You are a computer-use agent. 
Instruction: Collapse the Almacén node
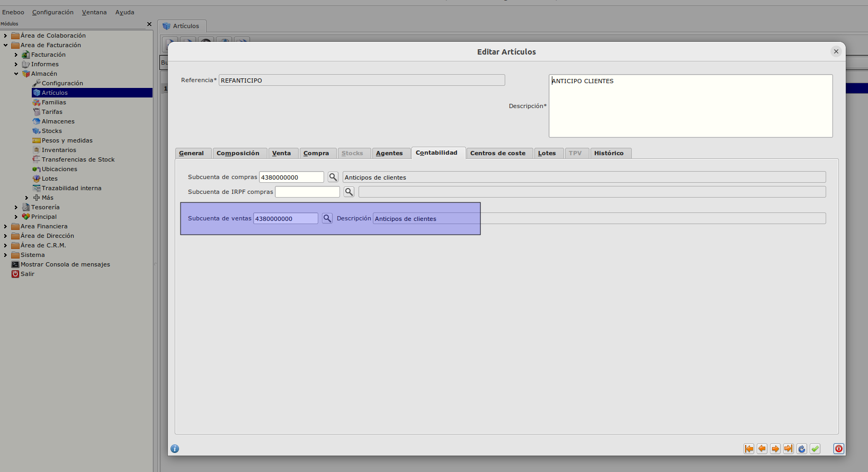(16, 74)
